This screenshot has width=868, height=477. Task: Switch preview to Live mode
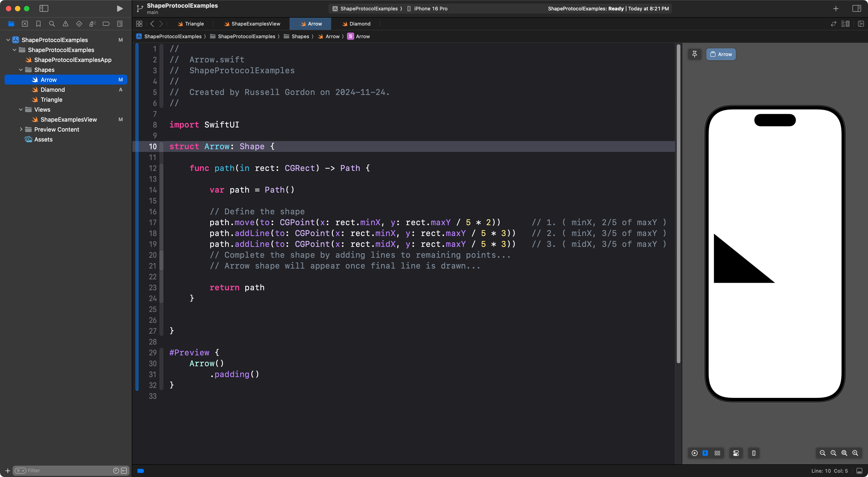(694, 453)
